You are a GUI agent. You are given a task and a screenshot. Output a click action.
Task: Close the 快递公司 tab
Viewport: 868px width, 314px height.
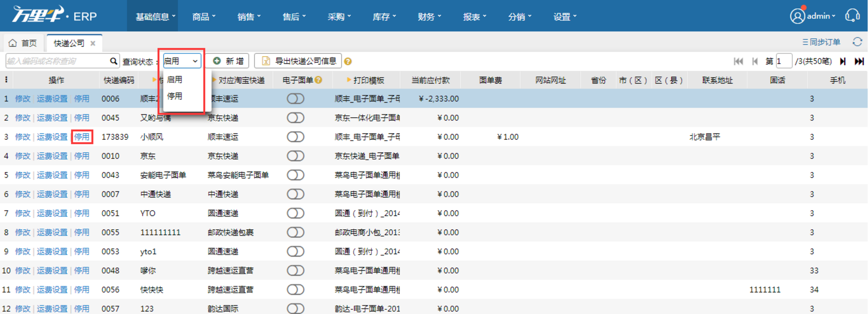tap(93, 43)
